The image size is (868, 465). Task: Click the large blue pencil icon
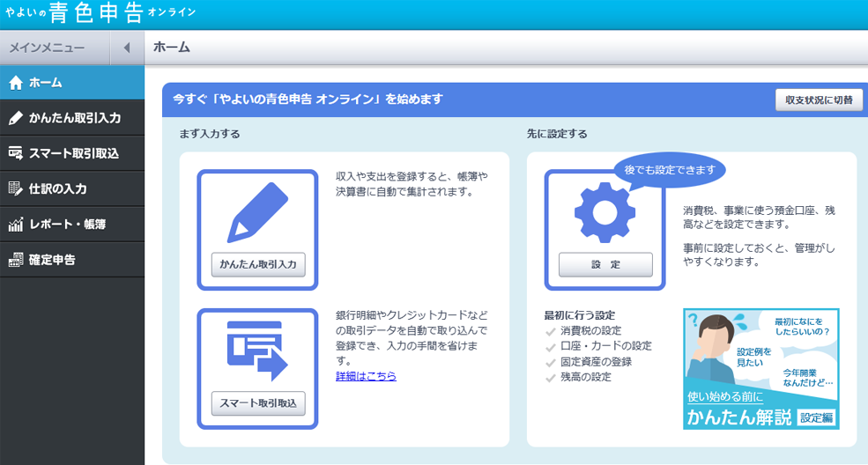point(257,212)
